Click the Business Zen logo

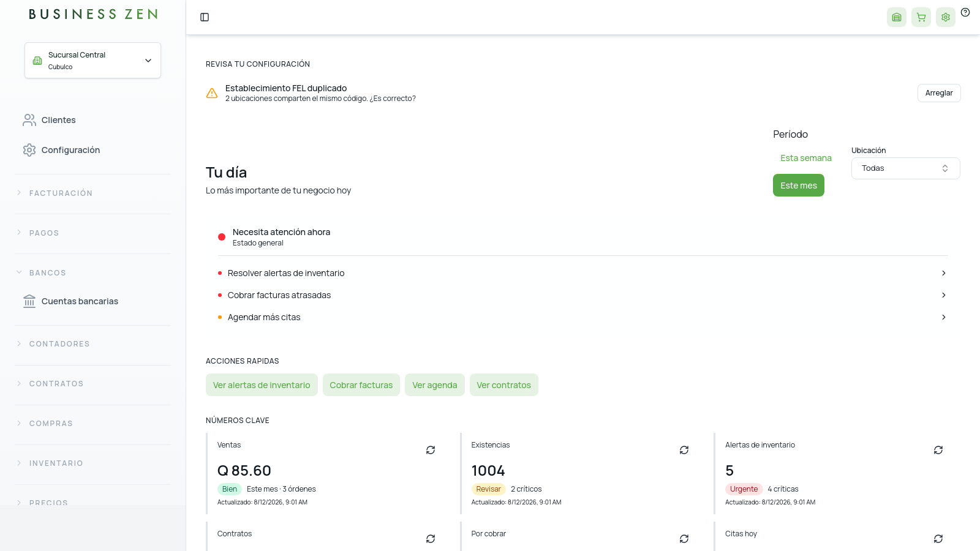click(x=93, y=14)
